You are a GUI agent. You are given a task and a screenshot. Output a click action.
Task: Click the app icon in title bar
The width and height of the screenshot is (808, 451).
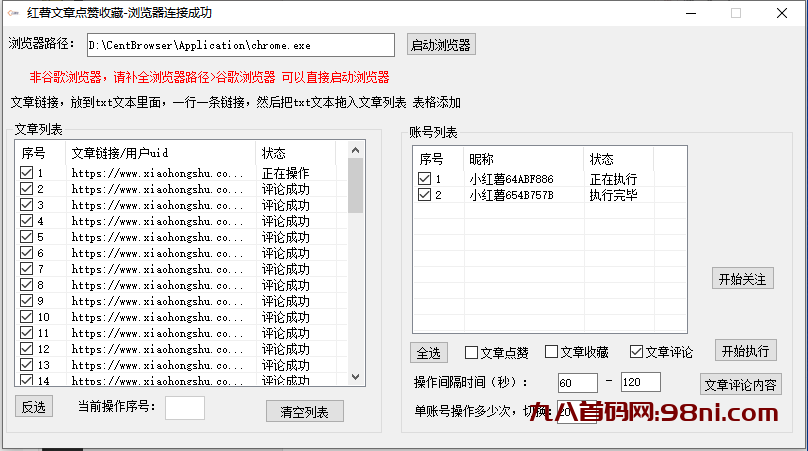pos(13,12)
